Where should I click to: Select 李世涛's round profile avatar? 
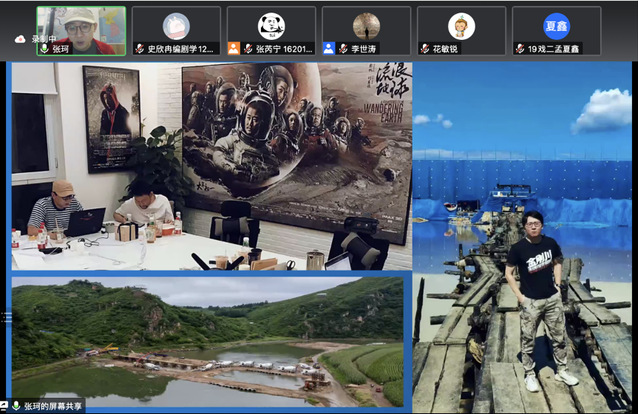tap(366, 25)
